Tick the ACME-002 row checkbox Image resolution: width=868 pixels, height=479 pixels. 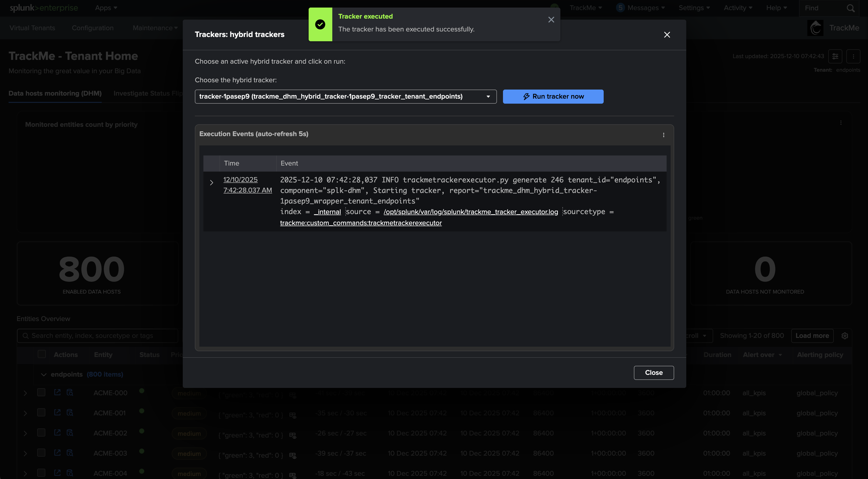[42, 432]
